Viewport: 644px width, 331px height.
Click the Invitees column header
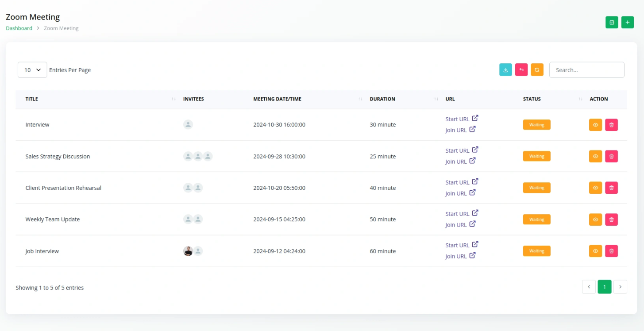tap(193, 99)
